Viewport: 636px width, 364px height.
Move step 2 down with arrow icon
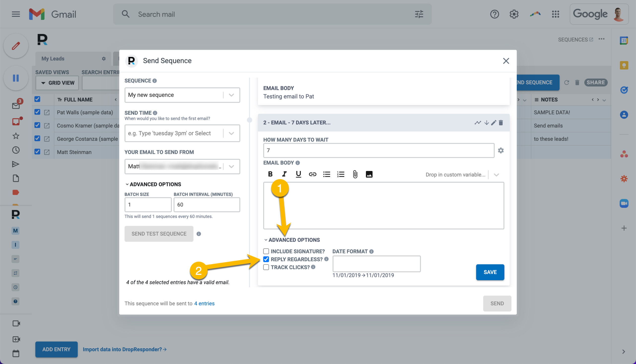tap(486, 123)
